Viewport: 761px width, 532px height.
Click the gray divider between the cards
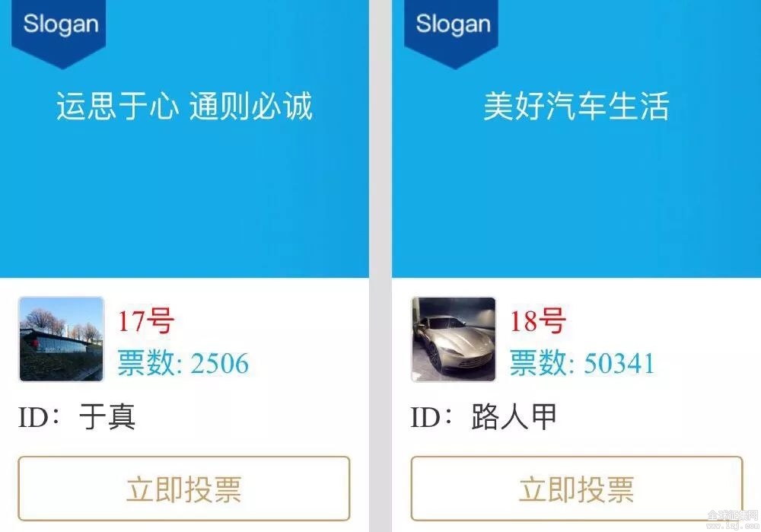point(380,266)
